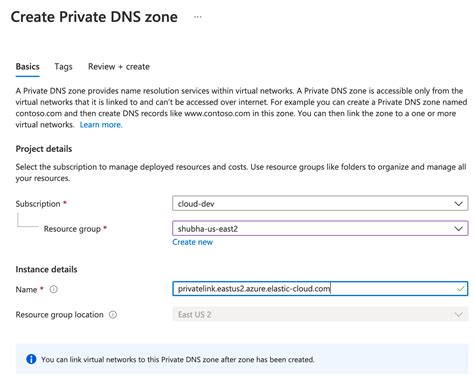Viewport: 474px width, 375px height.
Task: Click the Resource group location label
Action: click(59, 315)
